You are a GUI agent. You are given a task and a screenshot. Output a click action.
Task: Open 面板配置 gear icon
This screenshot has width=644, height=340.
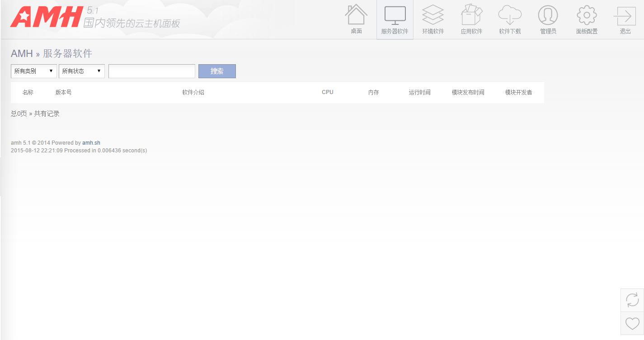click(587, 15)
